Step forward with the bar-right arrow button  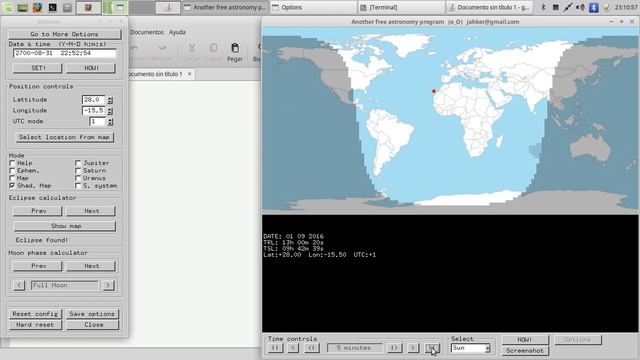(394, 348)
